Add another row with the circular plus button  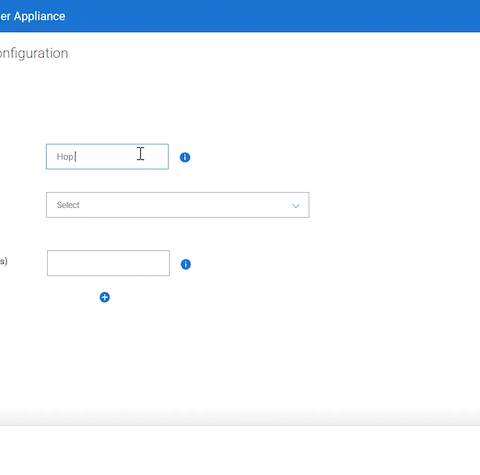point(105,297)
